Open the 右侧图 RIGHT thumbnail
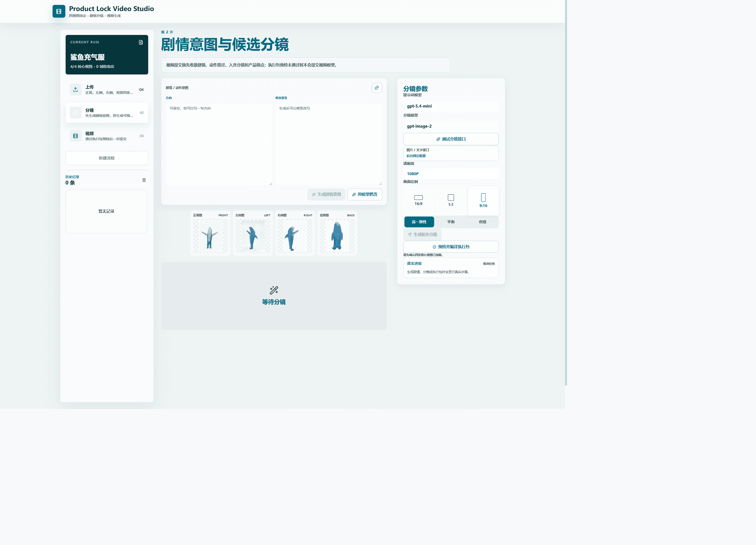The height and width of the screenshot is (545, 756). [295, 233]
